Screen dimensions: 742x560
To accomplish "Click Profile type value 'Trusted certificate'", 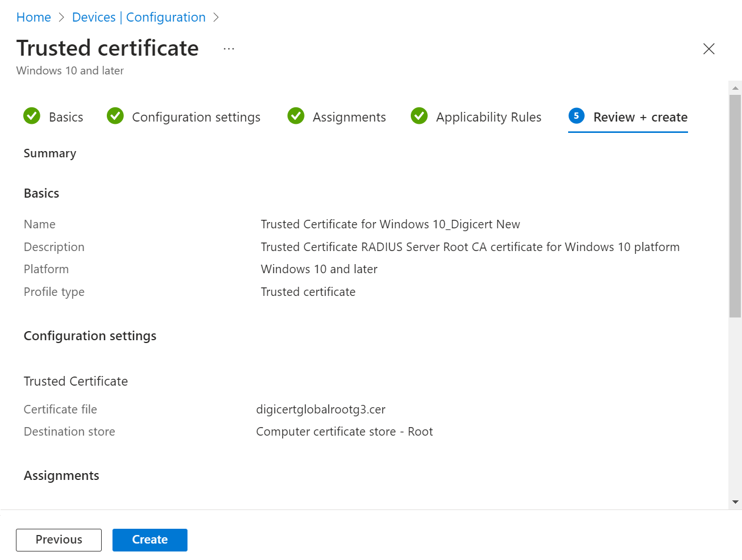I will (x=308, y=292).
